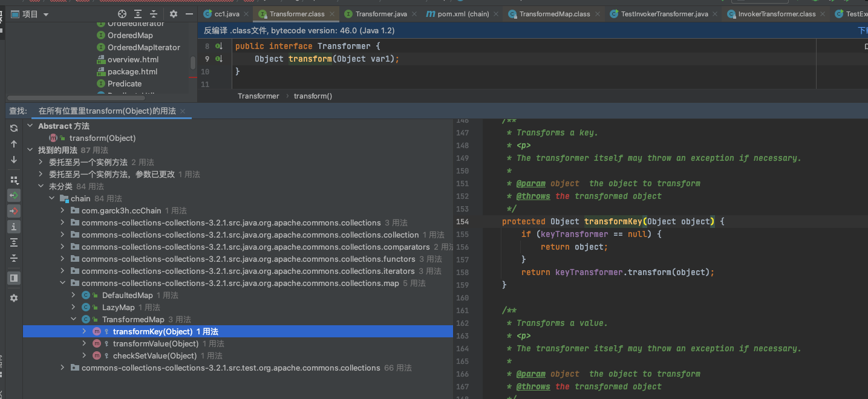The height and width of the screenshot is (399, 868).
Task: Click transform method name on line 9
Action: coord(310,59)
